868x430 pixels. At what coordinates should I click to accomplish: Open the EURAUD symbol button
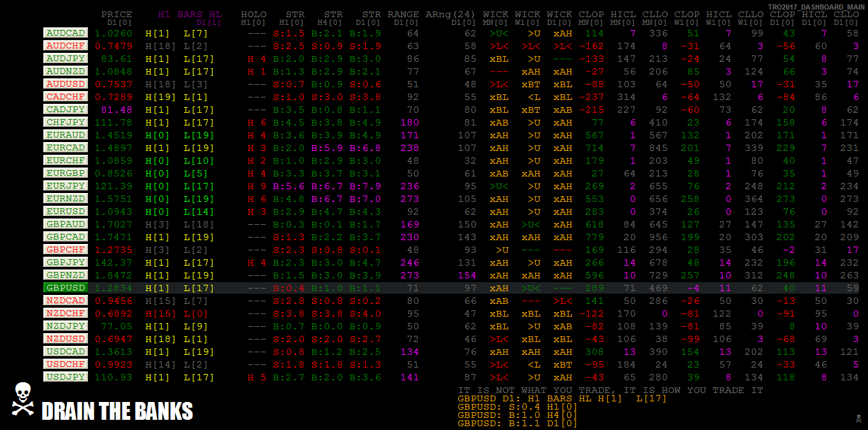click(66, 134)
